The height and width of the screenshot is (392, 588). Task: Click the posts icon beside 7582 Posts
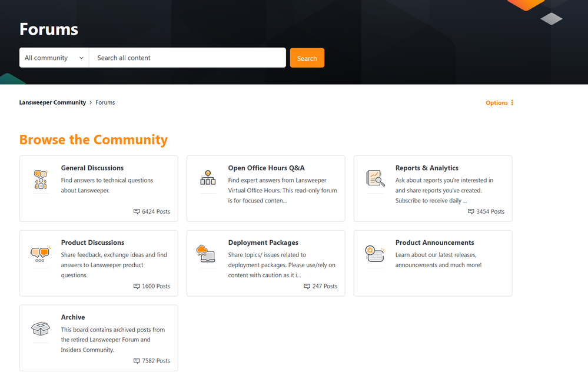tap(137, 361)
